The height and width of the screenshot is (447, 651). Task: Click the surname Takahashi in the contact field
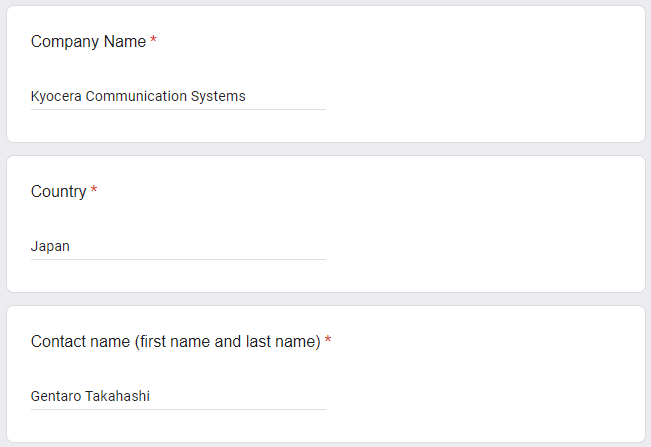(x=117, y=396)
